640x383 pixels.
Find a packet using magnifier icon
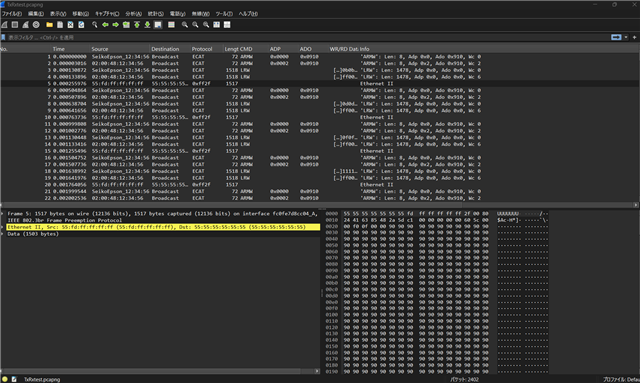95,25
